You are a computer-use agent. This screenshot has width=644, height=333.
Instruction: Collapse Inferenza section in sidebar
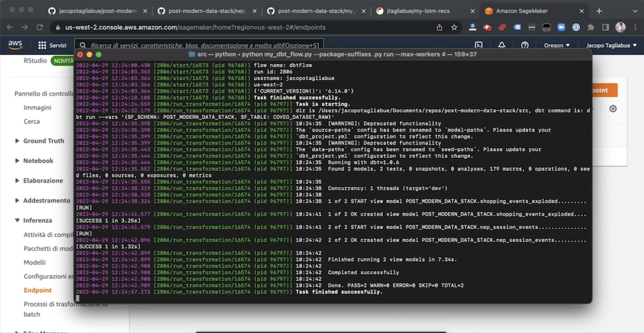[x=17, y=220]
